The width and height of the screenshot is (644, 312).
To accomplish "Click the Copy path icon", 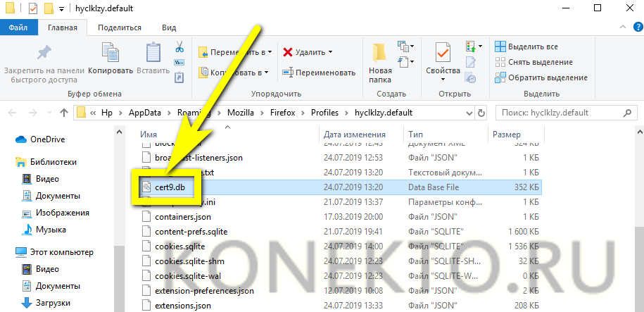I will (179, 63).
